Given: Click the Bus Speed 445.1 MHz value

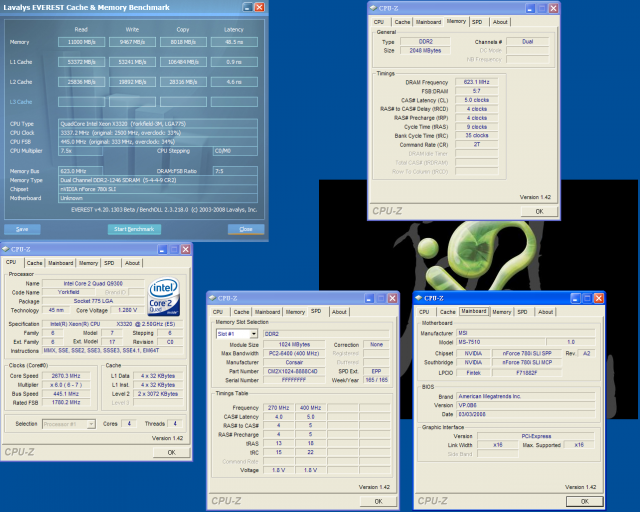Looking at the screenshot, I should click(66, 394).
